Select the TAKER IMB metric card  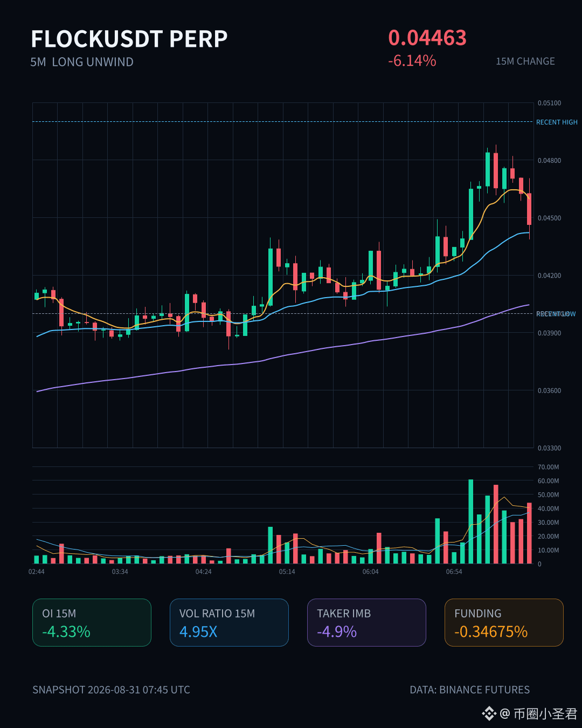pos(366,622)
